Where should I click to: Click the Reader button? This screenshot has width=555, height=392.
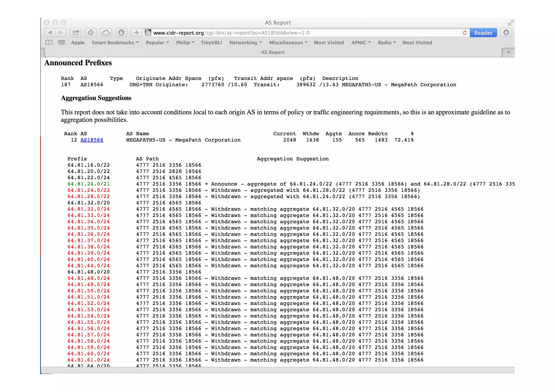coord(483,33)
